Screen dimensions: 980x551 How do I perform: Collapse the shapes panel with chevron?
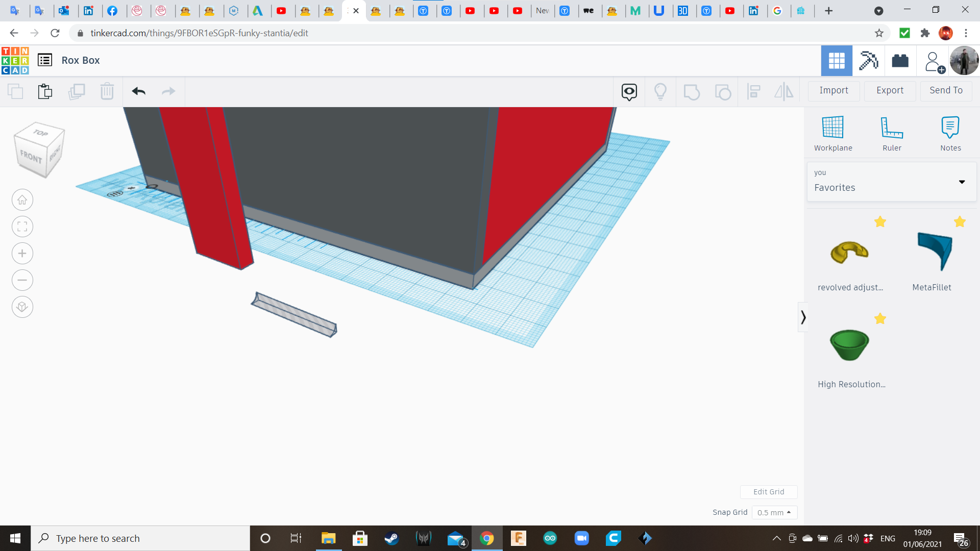[x=803, y=317]
